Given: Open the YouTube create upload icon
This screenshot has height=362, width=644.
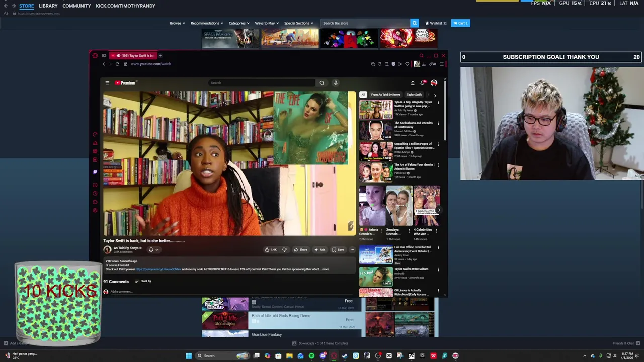Looking at the screenshot, I should click(413, 83).
